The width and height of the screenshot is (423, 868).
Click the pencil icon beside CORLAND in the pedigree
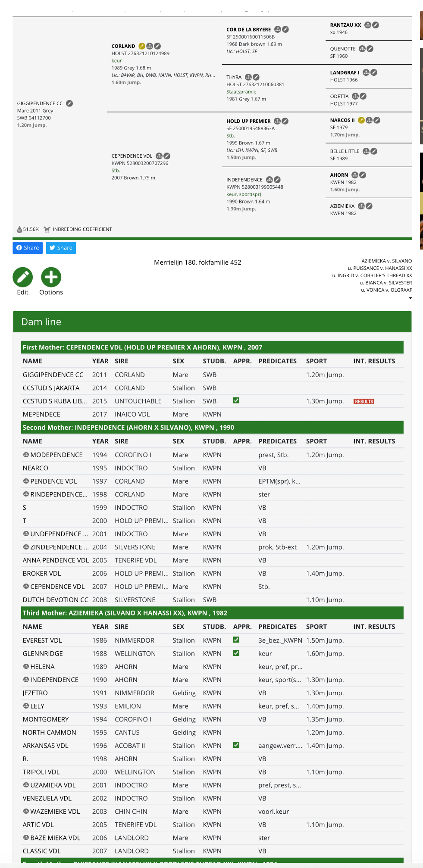tap(157, 46)
